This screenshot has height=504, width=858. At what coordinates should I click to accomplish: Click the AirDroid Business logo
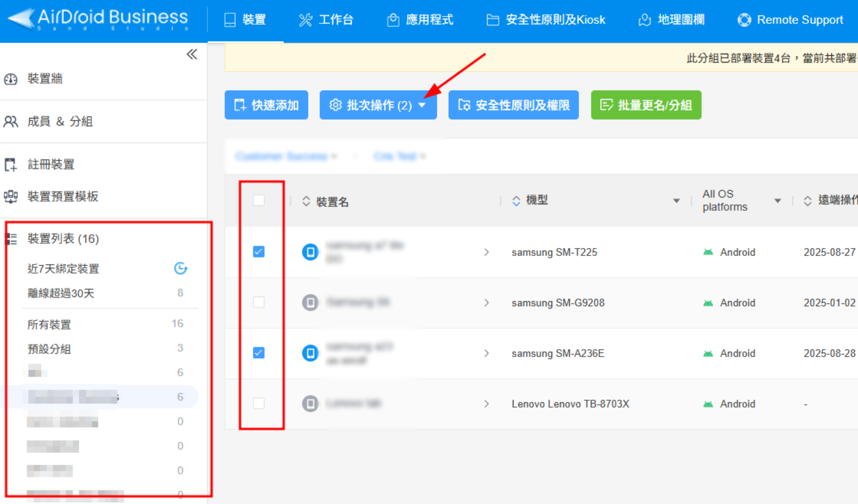pyautogui.click(x=98, y=19)
